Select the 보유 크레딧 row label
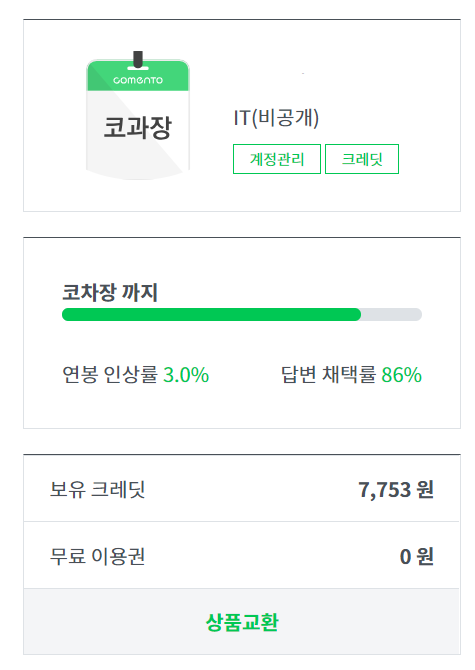The width and height of the screenshot is (475, 670). [97, 489]
